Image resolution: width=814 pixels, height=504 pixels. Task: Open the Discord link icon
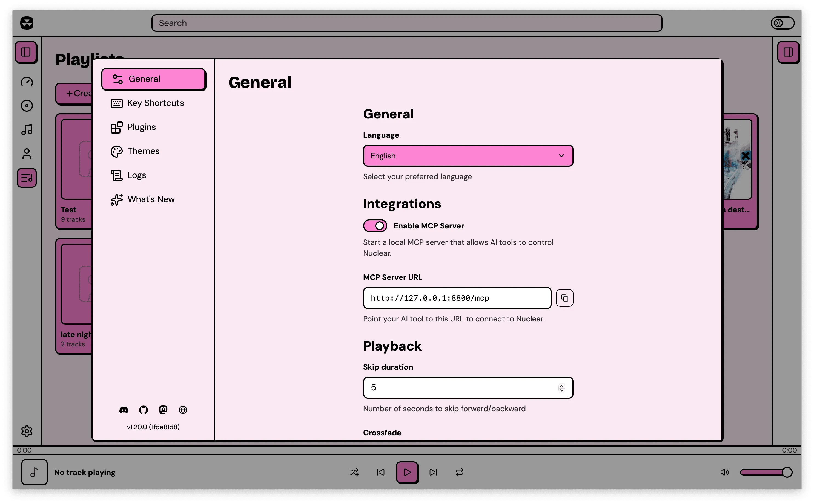[124, 410]
